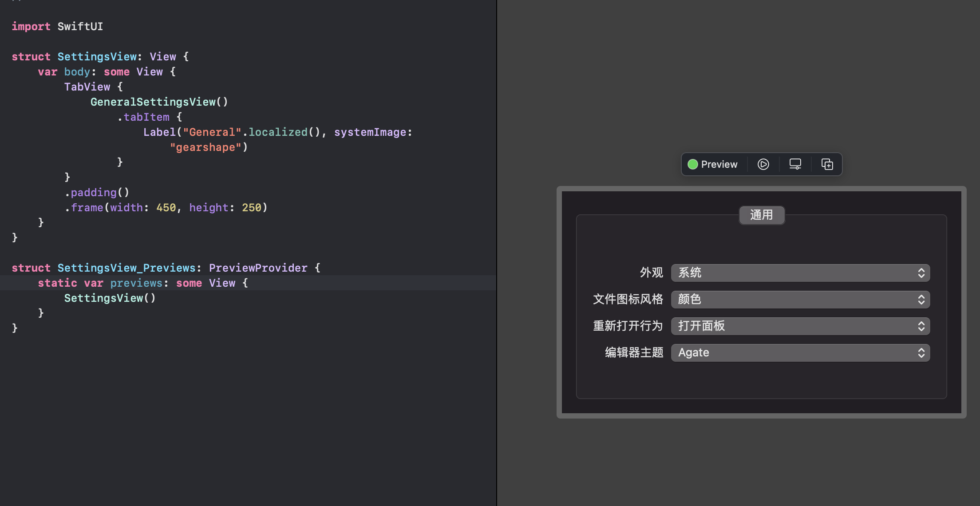Click the Preview label in the canvas toolbar
This screenshot has width=980, height=506.
point(718,164)
